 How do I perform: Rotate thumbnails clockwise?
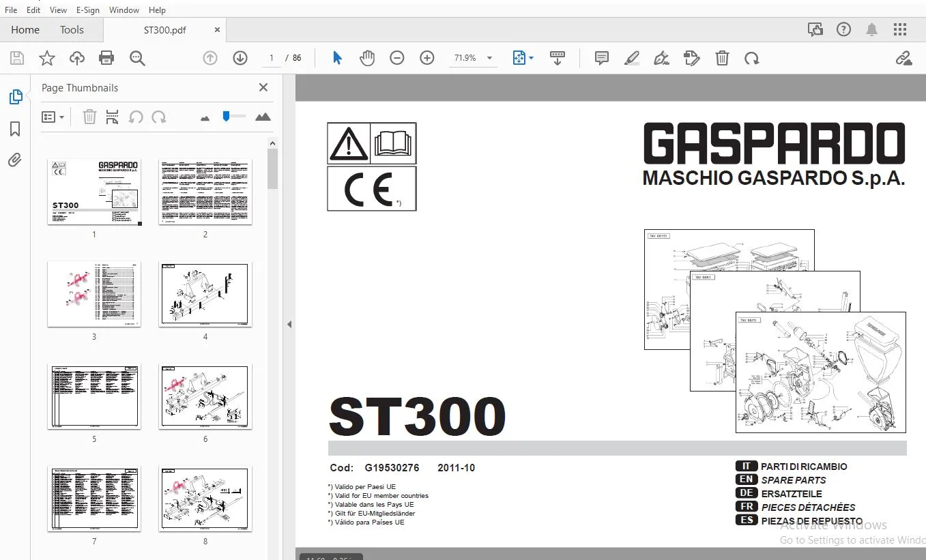(159, 117)
